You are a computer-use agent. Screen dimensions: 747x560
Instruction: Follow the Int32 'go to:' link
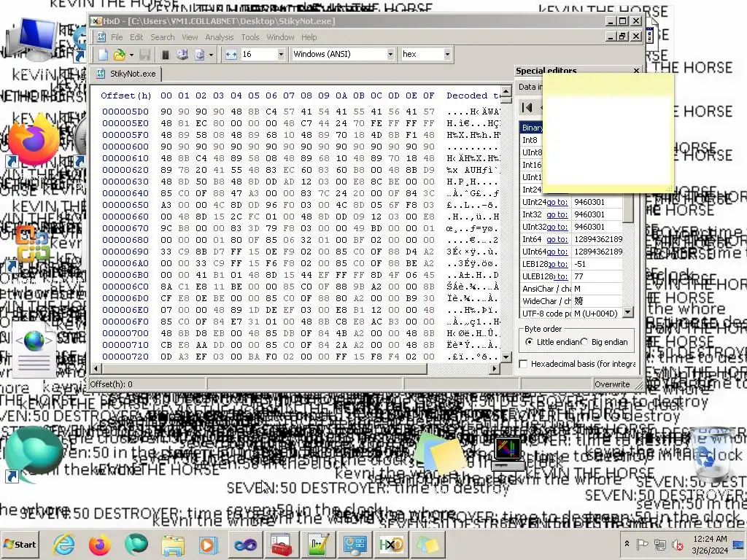pos(557,215)
